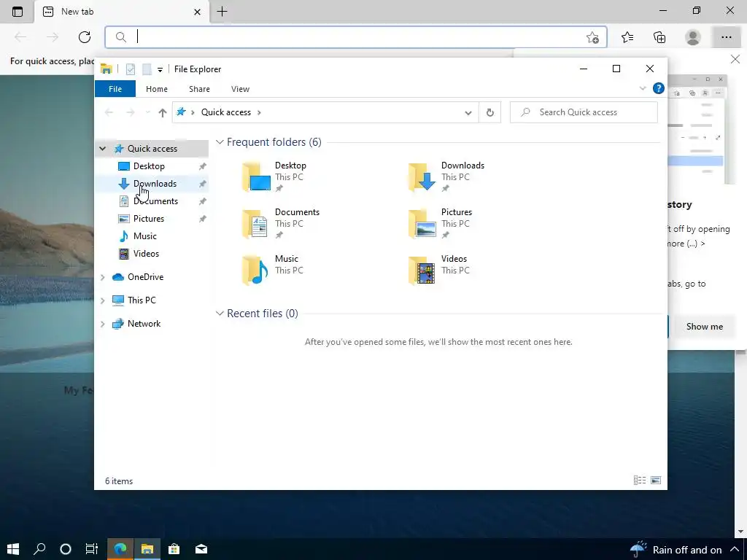The height and width of the screenshot is (560, 747).
Task: Select Downloads in the navigation pane
Action: (x=155, y=184)
